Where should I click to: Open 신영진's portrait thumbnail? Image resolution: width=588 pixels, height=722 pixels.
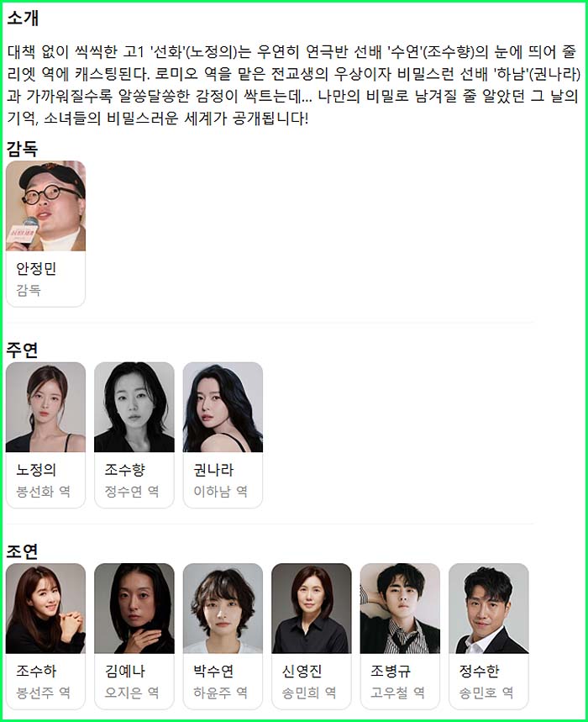pos(312,609)
